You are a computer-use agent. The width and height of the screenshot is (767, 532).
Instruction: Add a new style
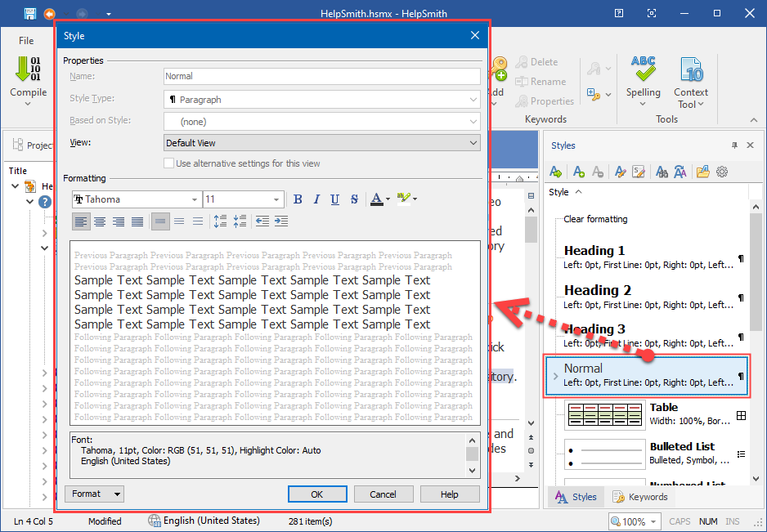tap(579, 172)
